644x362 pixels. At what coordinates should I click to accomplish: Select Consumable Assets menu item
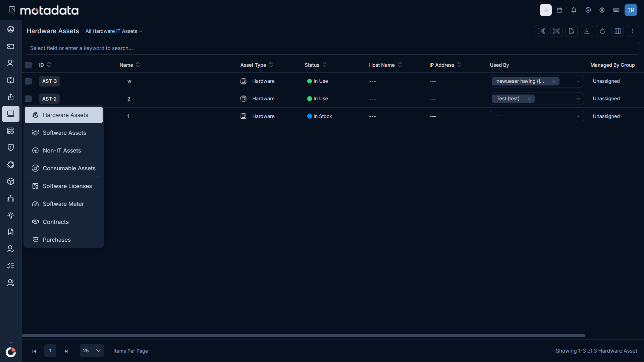64,168
